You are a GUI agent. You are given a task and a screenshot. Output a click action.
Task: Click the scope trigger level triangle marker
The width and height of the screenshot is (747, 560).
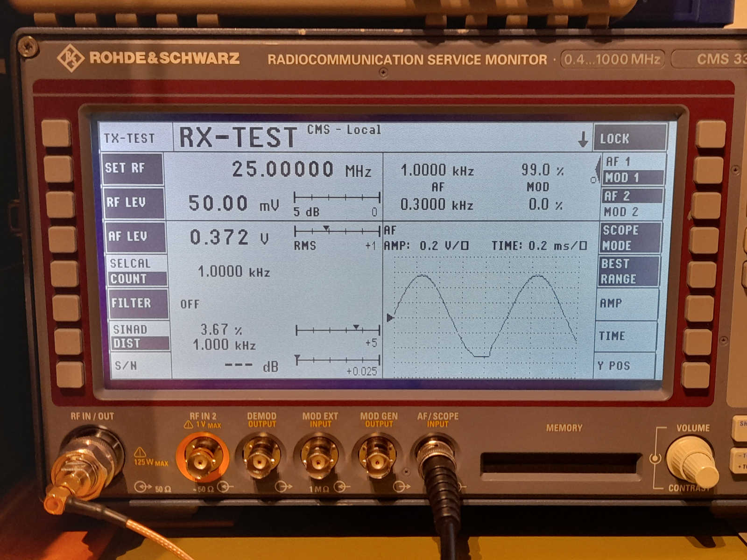tap(390, 318)
